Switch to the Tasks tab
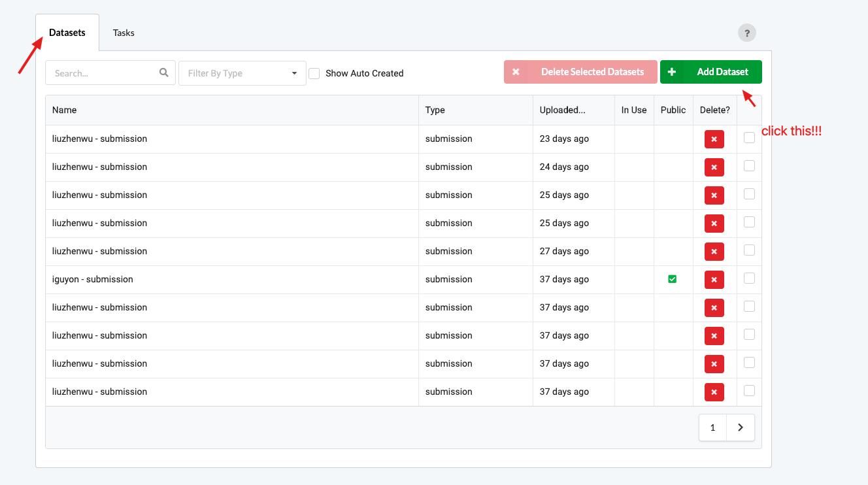Screen dimensions: 868x485 pyautogui.click(x=124, y=33)
